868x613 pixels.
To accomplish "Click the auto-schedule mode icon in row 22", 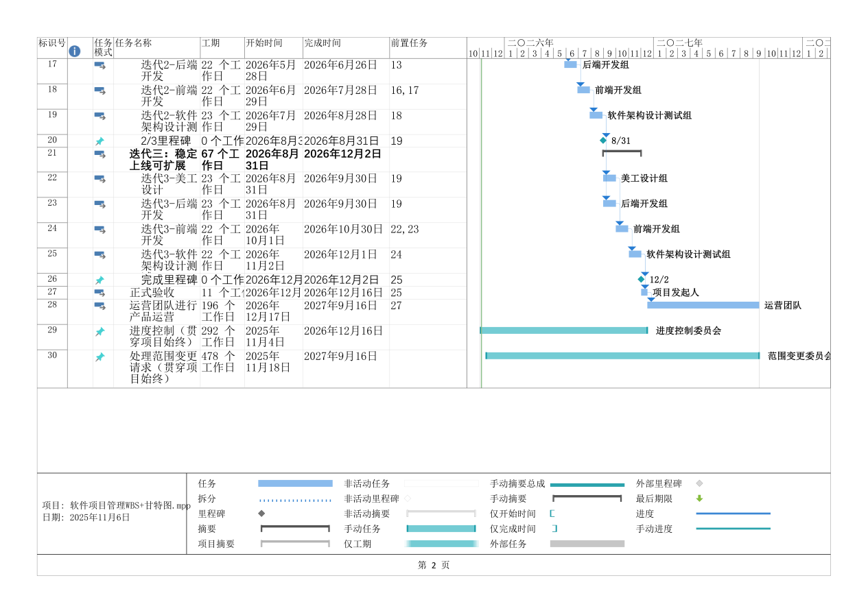I will (x=99, y=179).
